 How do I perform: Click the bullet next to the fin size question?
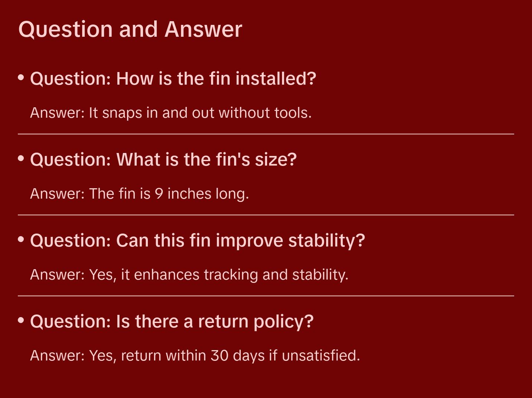21,159
